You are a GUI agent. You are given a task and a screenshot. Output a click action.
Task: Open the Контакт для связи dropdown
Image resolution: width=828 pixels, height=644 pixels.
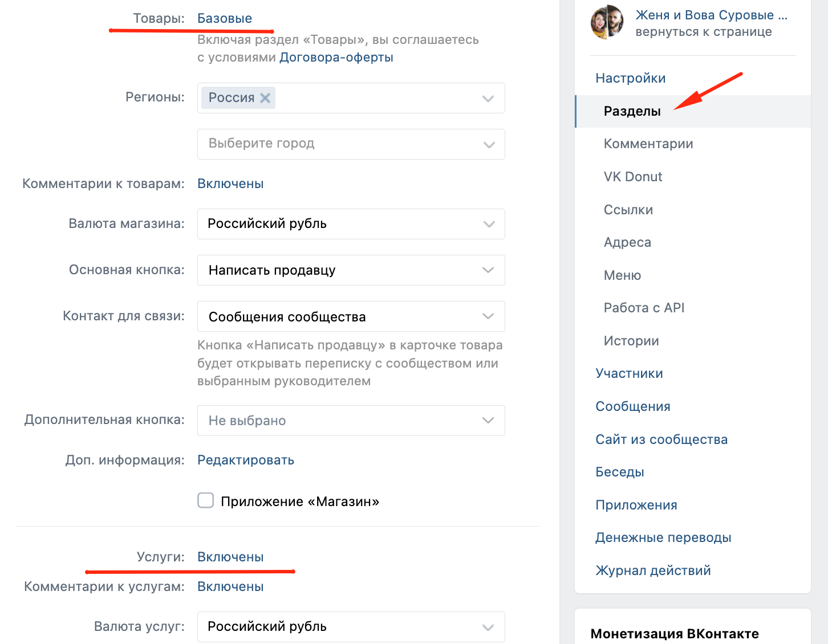(x=351, y=316)
